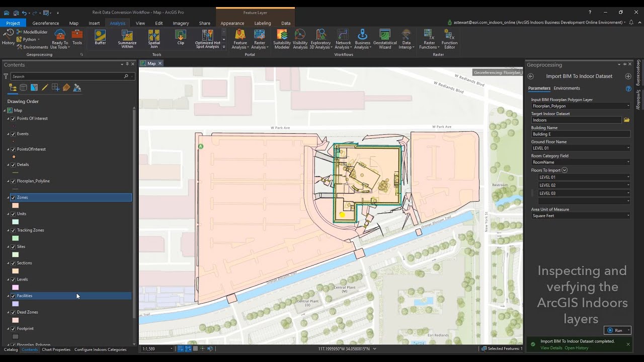The height and width of the screenshot is (362, 644).
Task: Open the Raster Functions pane
Action: pos(429,39)
